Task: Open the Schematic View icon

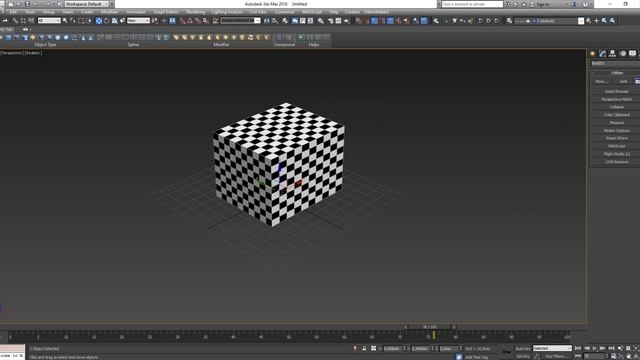Action: click(310, 20)
